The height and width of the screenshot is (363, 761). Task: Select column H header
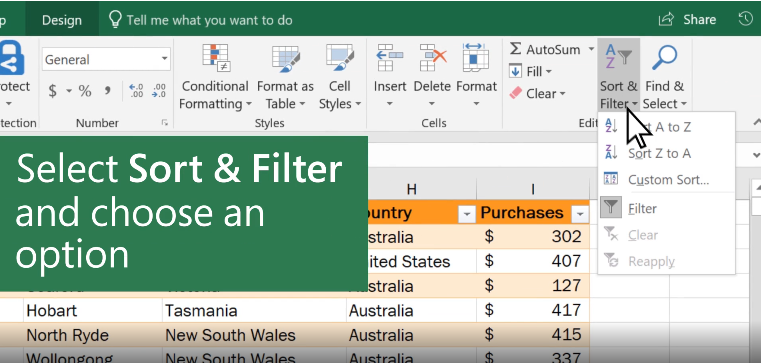pos(412,189)
